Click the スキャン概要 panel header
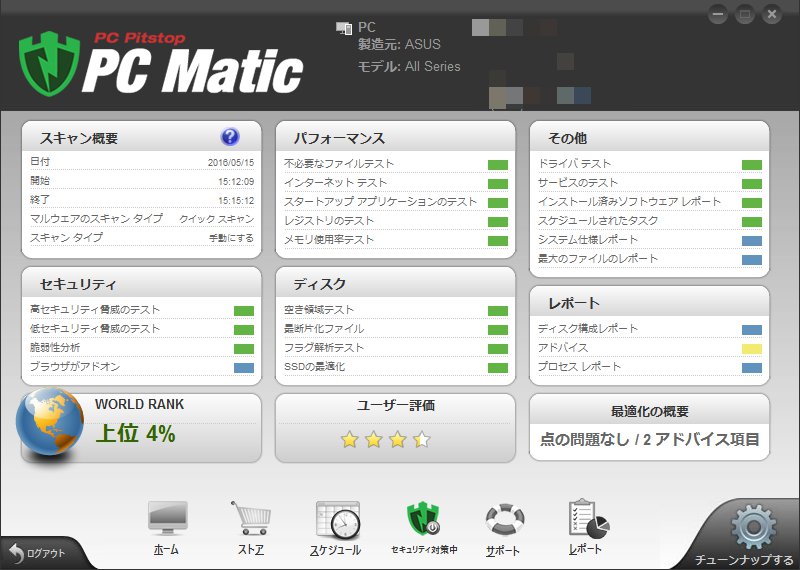 point(141,137)
